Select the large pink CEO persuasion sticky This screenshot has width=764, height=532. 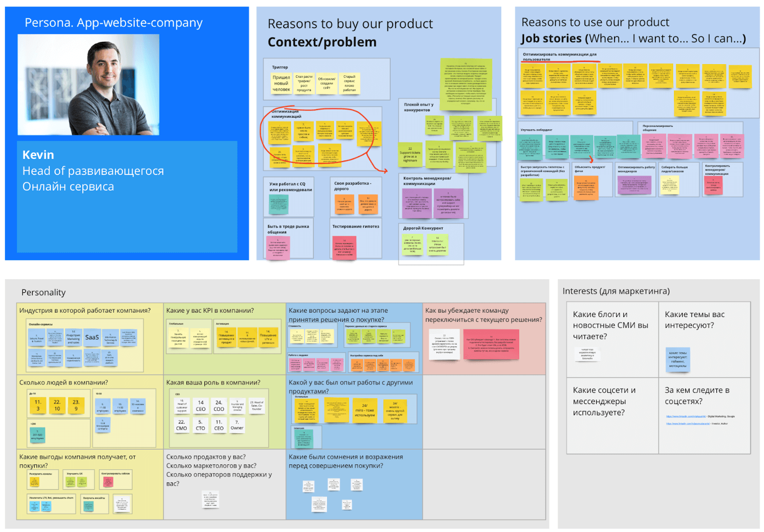[491, 344]
